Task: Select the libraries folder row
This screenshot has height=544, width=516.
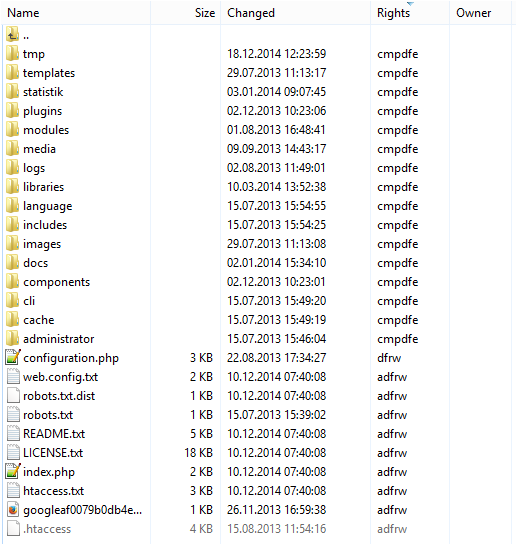Action: click(x=258, y=187)
